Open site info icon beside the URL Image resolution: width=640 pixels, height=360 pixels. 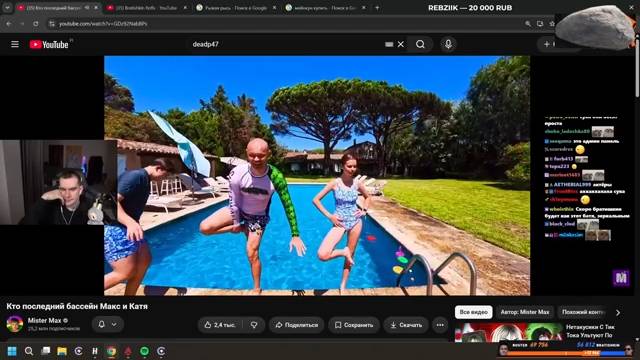click(x=52, y=24)
